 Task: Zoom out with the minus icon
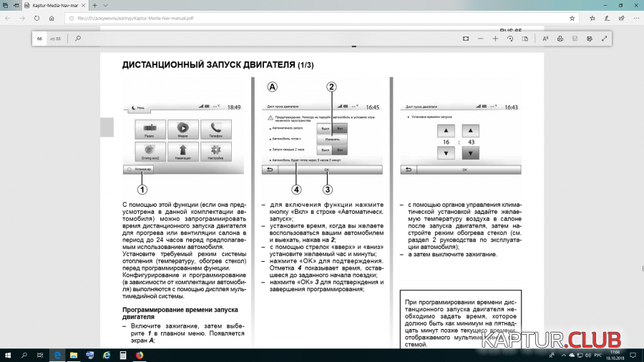click(x=481, y=38)
